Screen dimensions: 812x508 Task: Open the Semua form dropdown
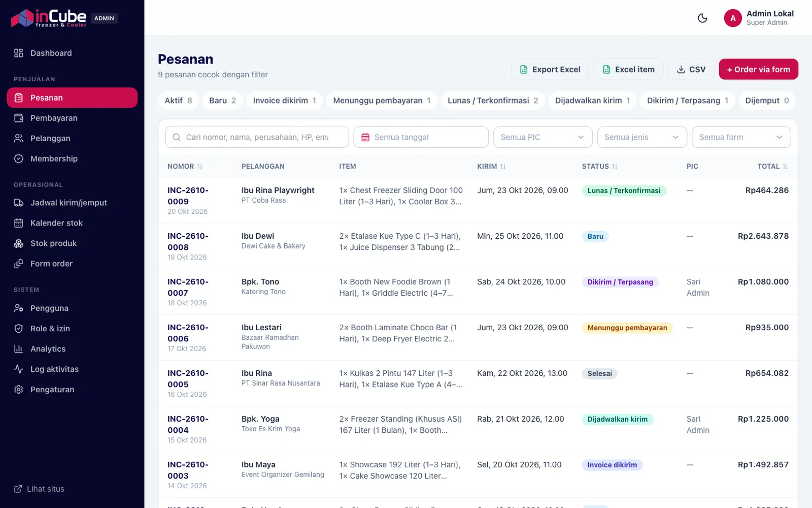tap(741, 137)
